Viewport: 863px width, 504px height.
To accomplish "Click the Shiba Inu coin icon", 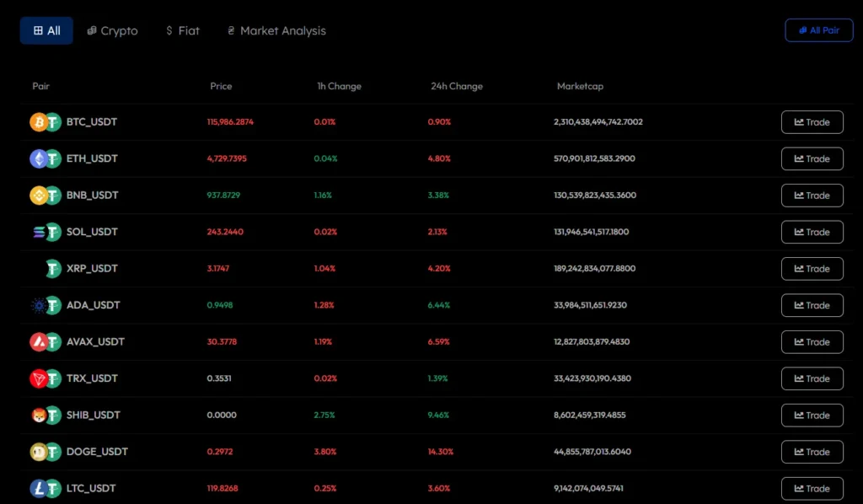I will tap(39, 416).
